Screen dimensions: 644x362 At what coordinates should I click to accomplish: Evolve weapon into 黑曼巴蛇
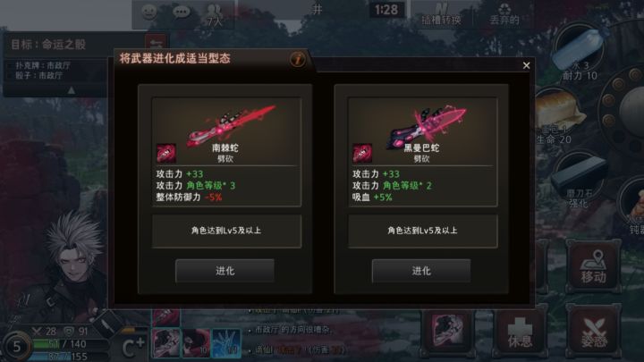421,271
